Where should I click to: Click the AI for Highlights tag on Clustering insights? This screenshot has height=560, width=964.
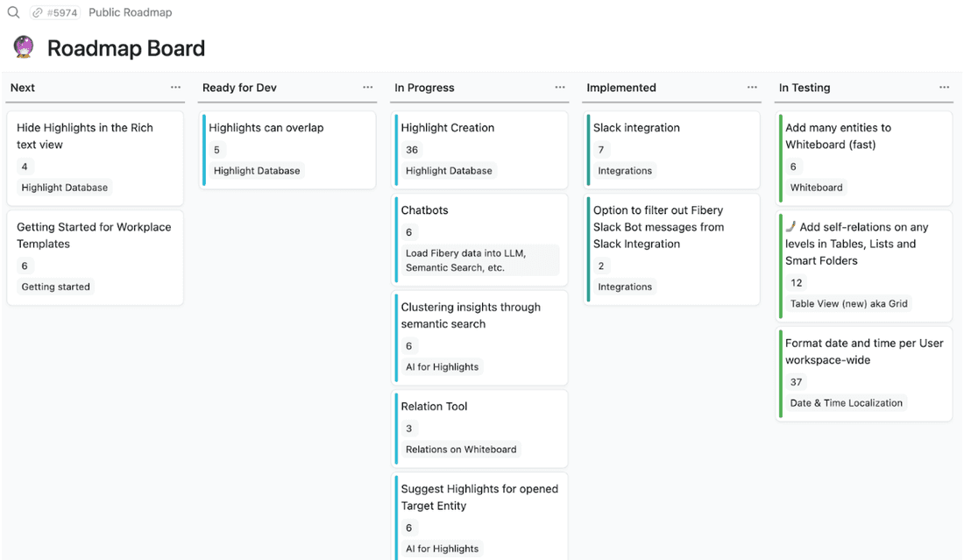pos(440,366)
